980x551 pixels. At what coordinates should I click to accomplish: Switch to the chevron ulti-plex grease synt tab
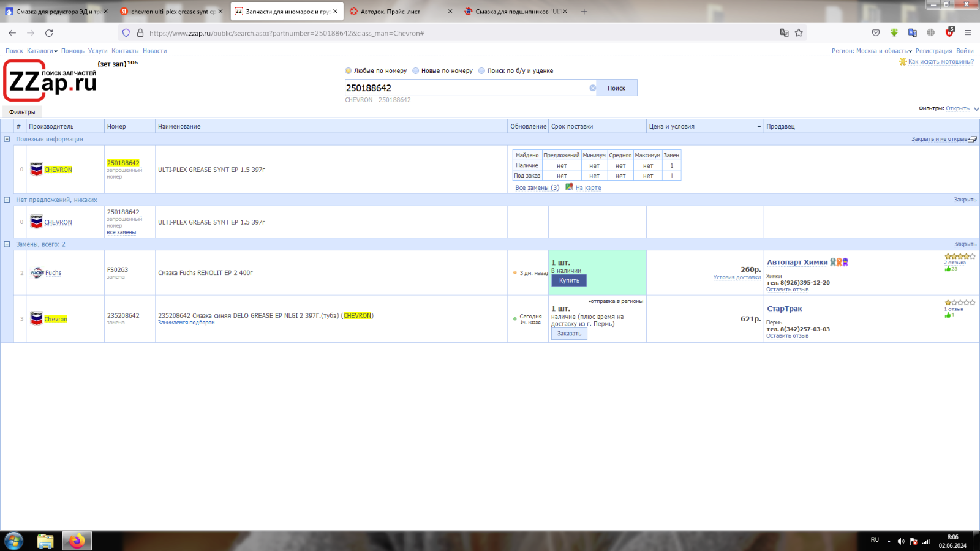173,12
